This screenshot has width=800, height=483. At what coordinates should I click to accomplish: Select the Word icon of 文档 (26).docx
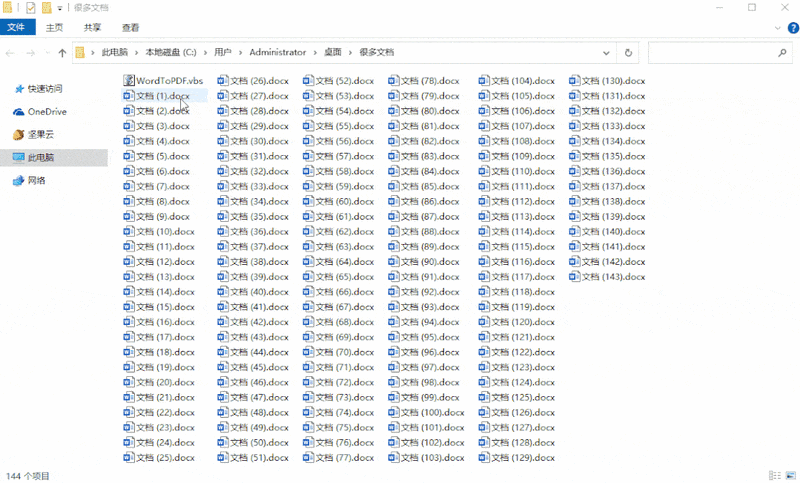[222, 81]
